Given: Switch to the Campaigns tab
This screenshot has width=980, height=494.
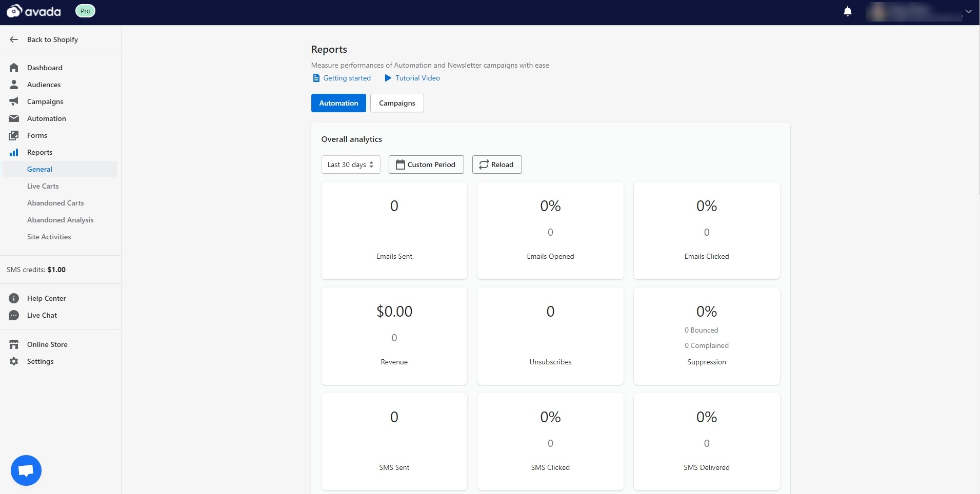Looking at the screenshot, I should click(397, 103).
